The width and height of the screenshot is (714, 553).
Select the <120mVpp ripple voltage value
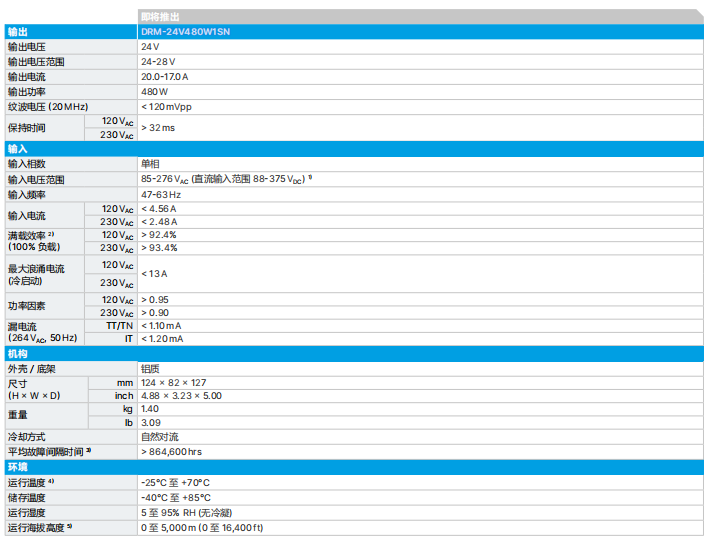168,106
